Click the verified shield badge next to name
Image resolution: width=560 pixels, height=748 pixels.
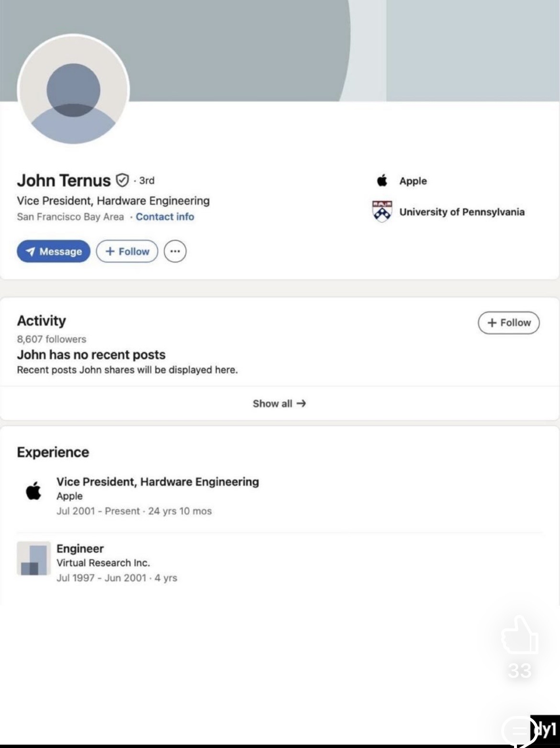[123, 180]
